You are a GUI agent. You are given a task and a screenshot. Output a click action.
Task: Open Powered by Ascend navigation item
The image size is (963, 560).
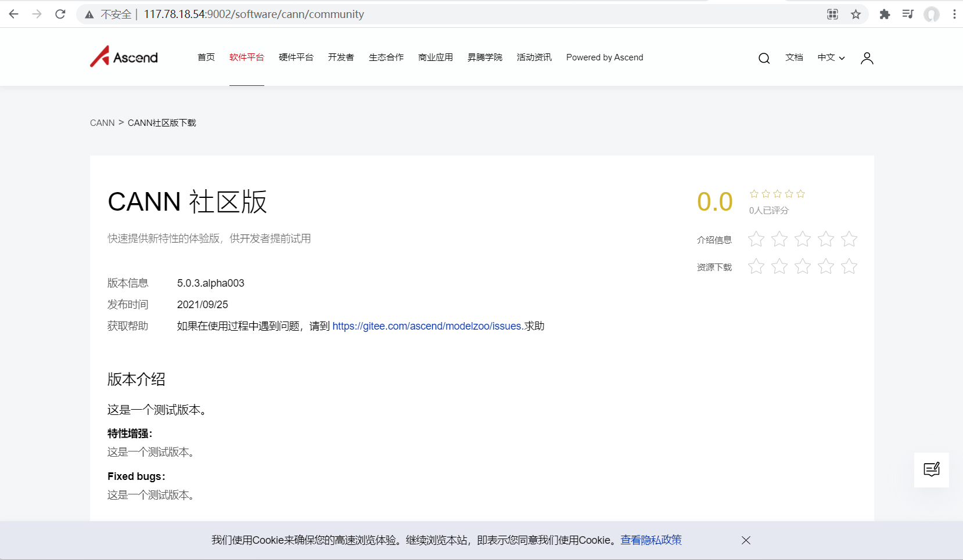point(605,57)
